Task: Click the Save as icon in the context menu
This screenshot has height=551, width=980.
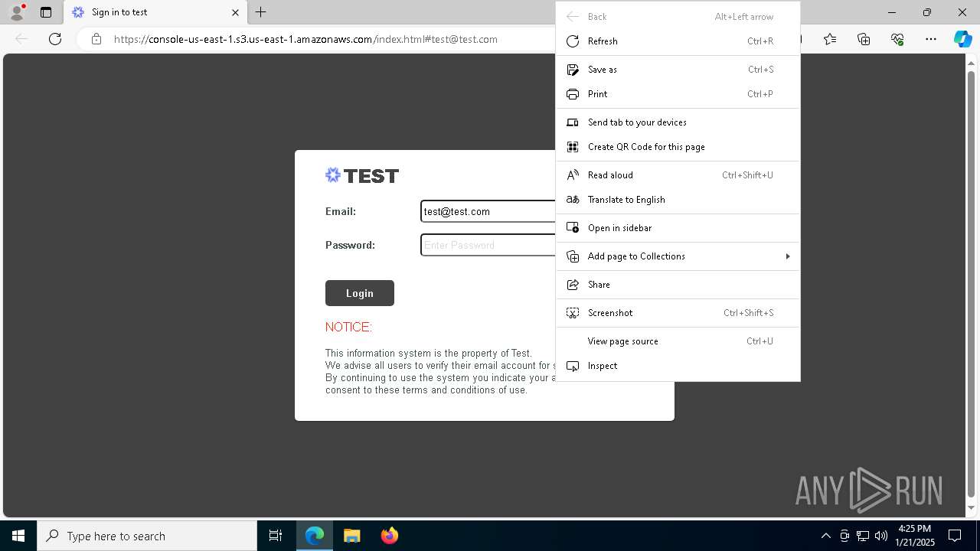Action: coord(572,70)
